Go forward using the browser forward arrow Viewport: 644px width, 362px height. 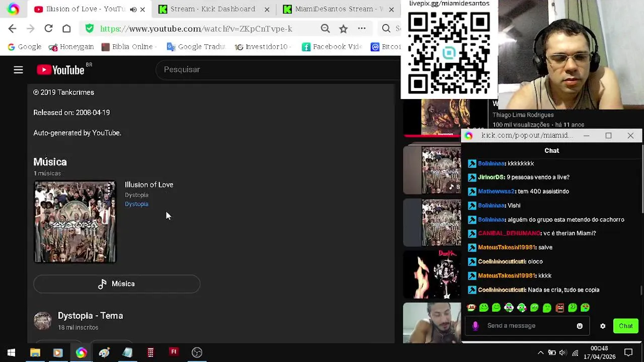coord(30,29)
